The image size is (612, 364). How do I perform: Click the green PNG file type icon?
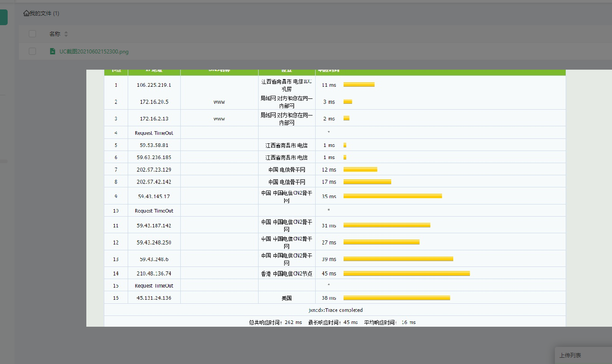point(53,51)
